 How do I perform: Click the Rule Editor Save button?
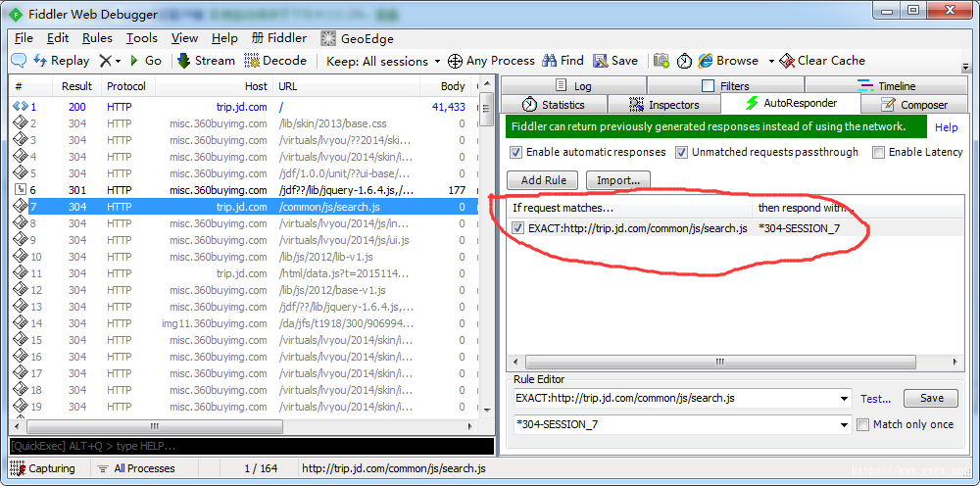point(931,398)
